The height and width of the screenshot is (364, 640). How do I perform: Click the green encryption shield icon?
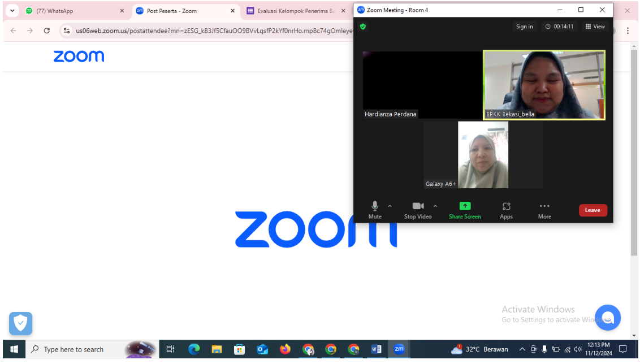click(363, 27)
